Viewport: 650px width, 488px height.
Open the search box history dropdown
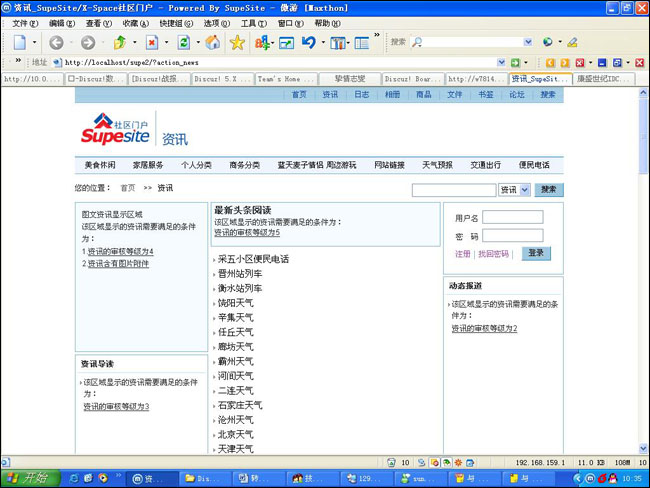528,42
